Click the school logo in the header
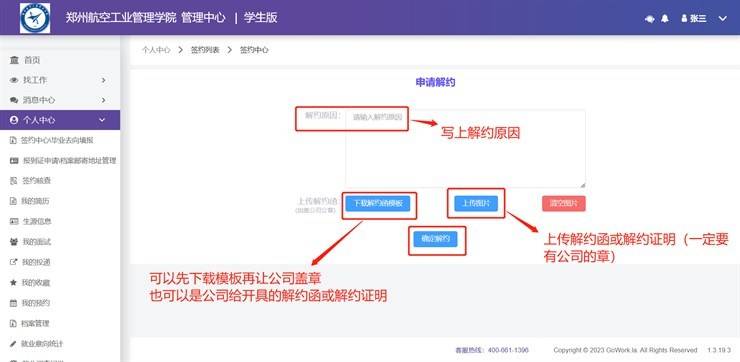 point(35,18)
